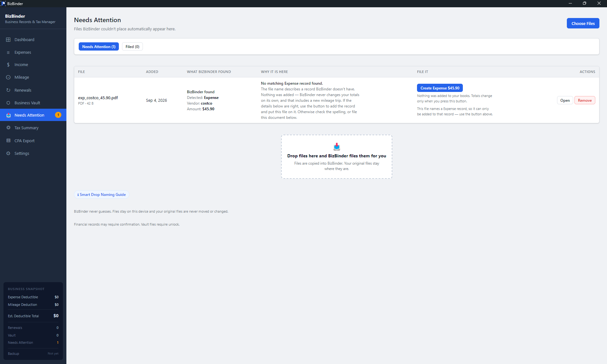Screen dimensions: 607x364
Task: Remove the exp_costco_45.90.pdf entry
Action: point(585,100)
